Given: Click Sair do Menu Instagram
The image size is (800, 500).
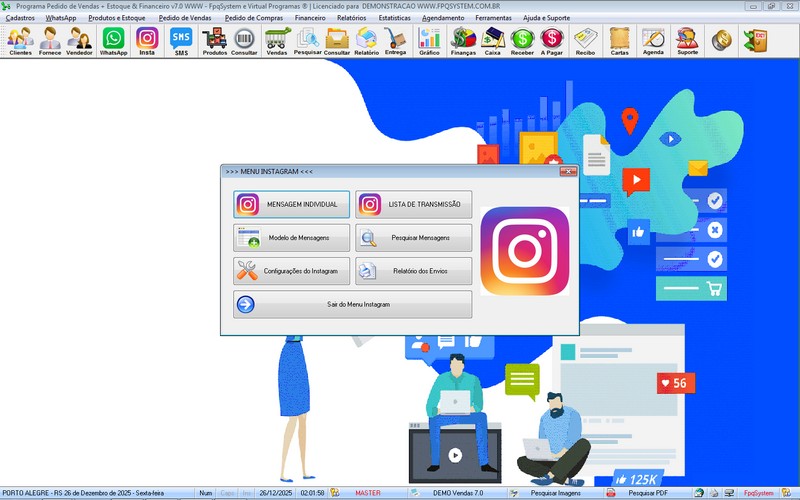Looking at the screenshot, I should click(352, 304).
